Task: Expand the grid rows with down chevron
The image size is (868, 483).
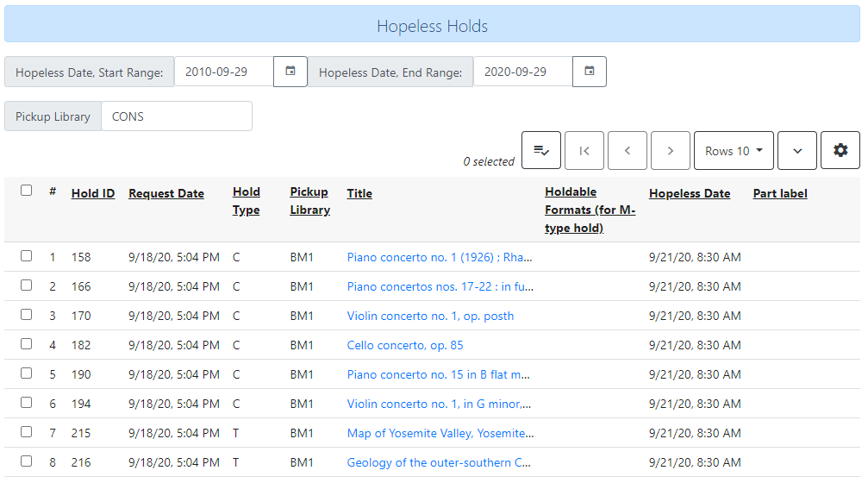Action: pyautogui.click(x=797, y=151)
